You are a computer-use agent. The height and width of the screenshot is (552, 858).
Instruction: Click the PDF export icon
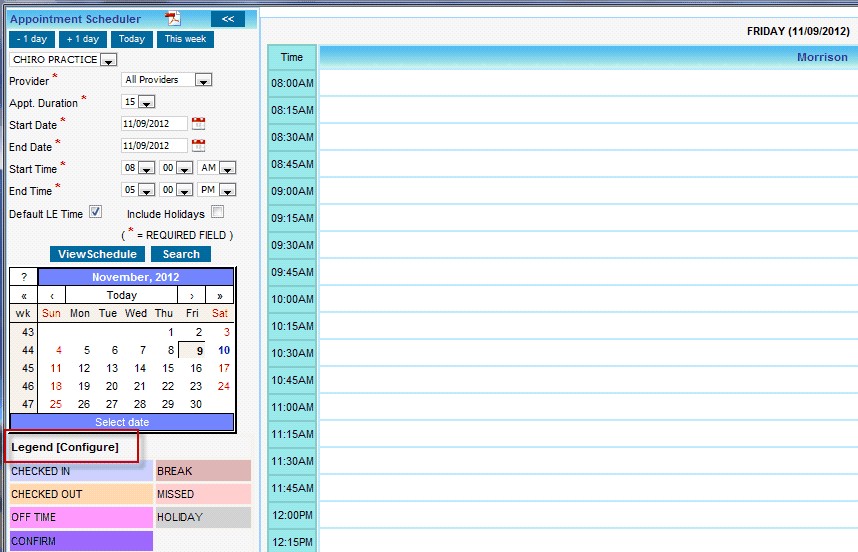[173, 18]
